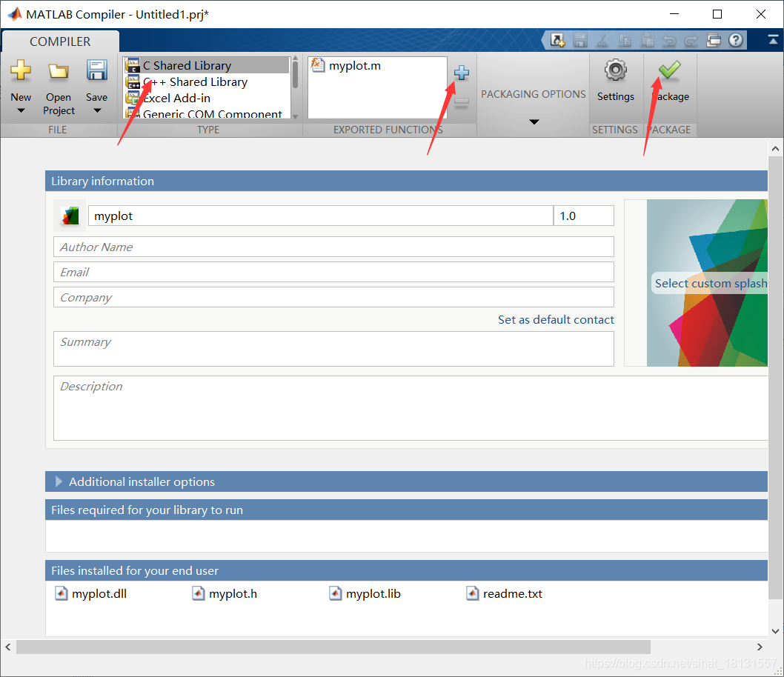The width and height of the screenshot is (784, 677).
Task: Click the vertical scrollbar up arrow
Action: click(775, 149)
